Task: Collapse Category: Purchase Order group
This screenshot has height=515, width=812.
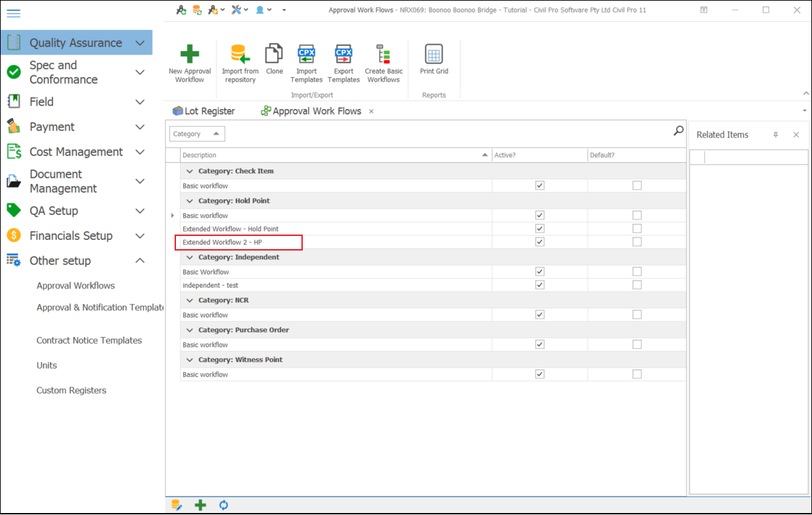Action: coord(189,330)
